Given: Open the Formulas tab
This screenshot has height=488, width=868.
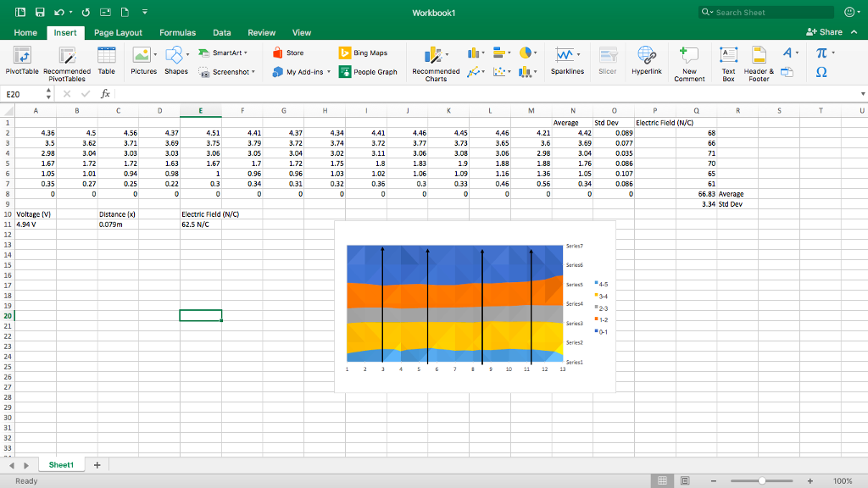Looking at the screenshot, I should coord(177,32).
